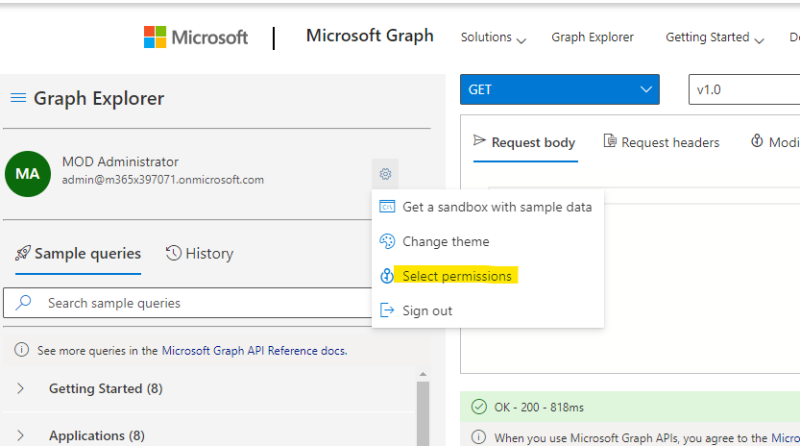
Task: Click the MOD Administrator name
Action: pos(120,162)
